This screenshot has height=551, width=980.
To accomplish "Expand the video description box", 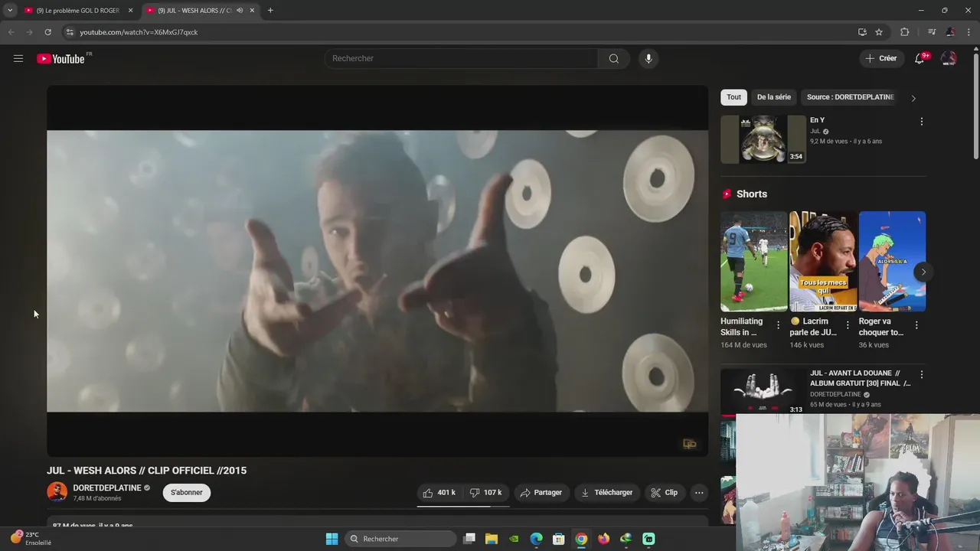I will (x=377, y=522).
